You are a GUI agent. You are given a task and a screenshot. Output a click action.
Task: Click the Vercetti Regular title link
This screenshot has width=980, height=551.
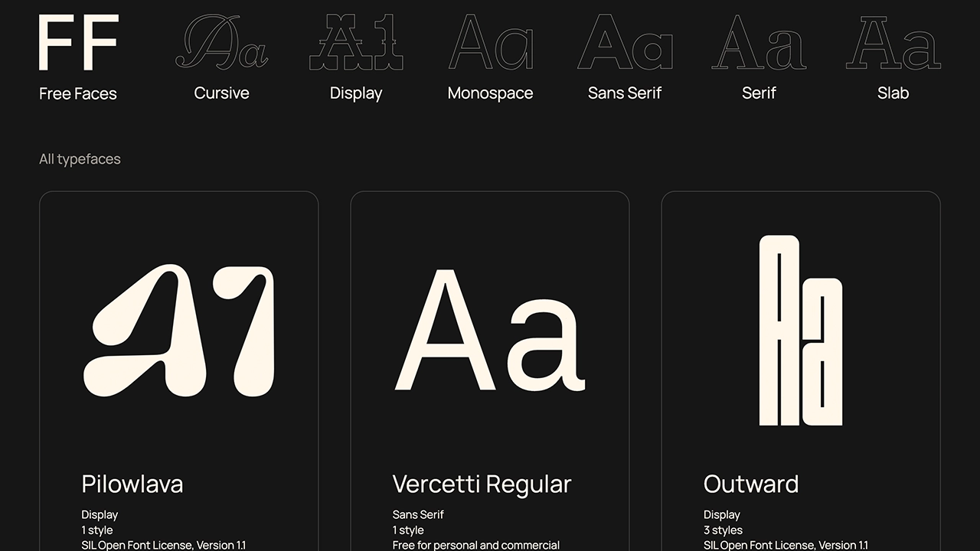click(x=482, y=484)
